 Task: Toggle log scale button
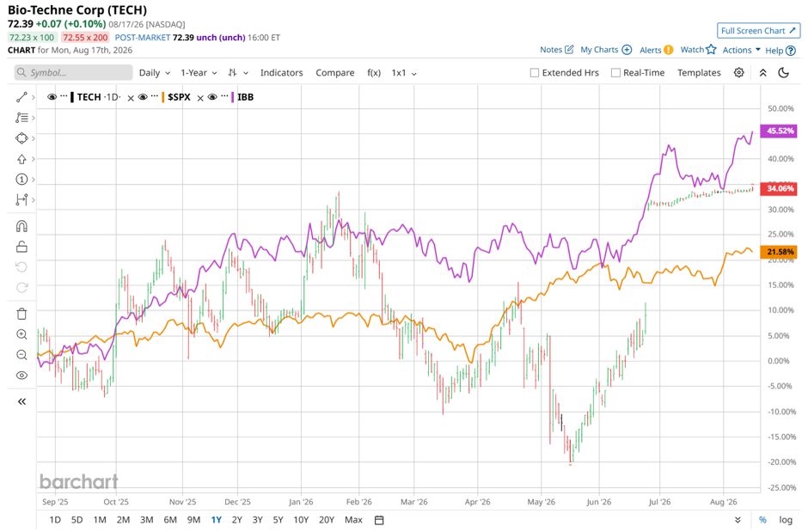click(x=786, y=520)
